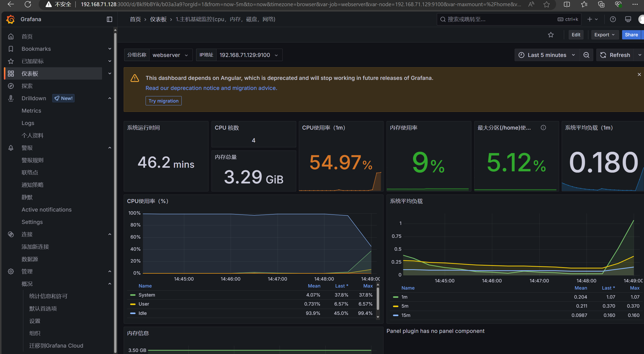Click the sidebar vertical scrollbar

pos(115,191)
